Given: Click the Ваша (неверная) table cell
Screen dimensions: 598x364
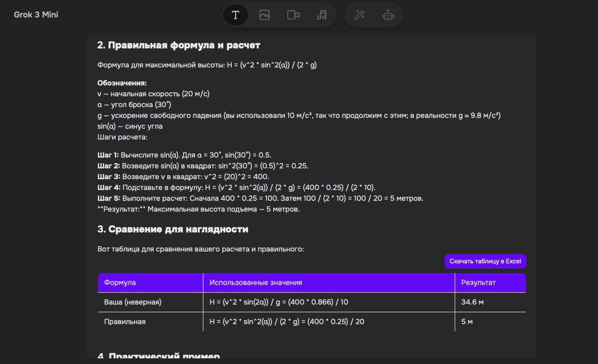Looking at the screenshot, I should (133, 302).
